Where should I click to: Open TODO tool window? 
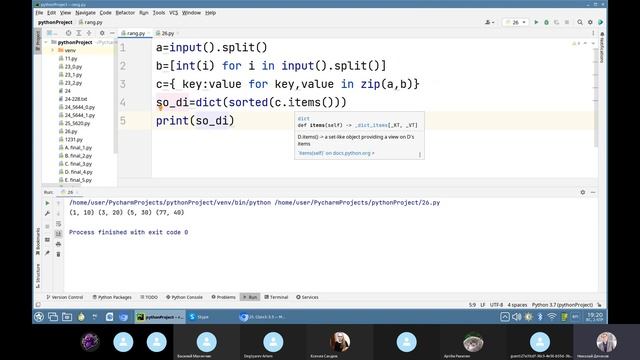(x=149, y=297)
